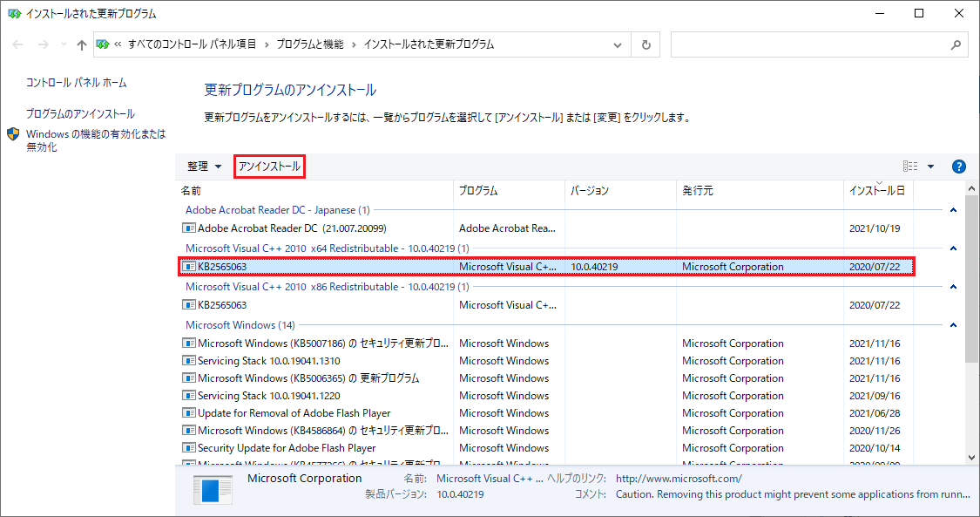
Task: Select the Update for Removal of Adobe Flash Player row
Action: tap(294, 413)
